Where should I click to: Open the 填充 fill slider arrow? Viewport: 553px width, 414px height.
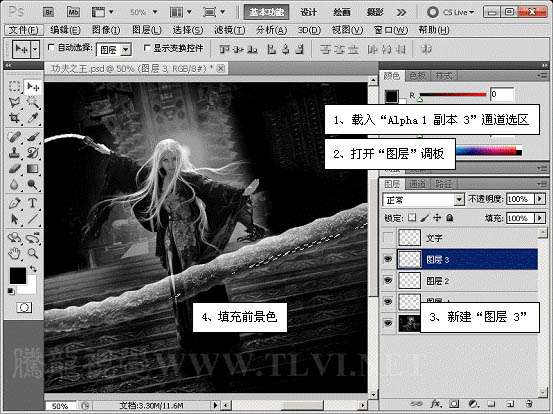coord(540,218)
